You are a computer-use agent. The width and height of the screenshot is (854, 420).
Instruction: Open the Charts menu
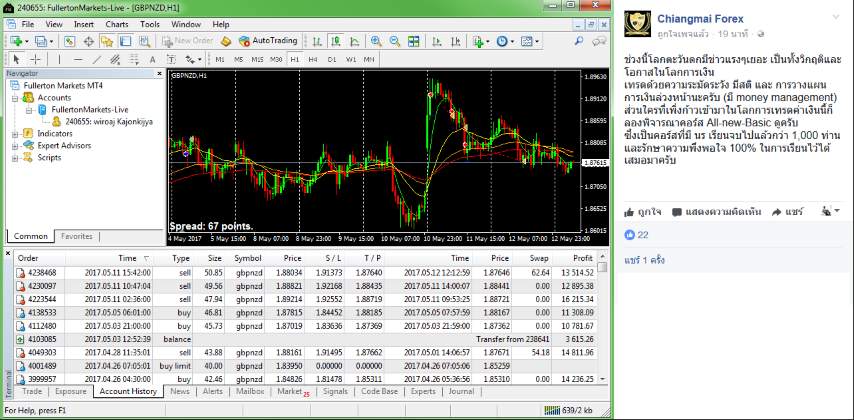(x=117, y=25)
